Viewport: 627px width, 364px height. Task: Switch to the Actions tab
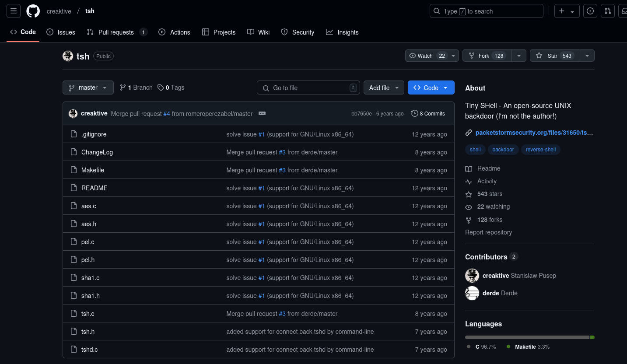pos(174,32)
